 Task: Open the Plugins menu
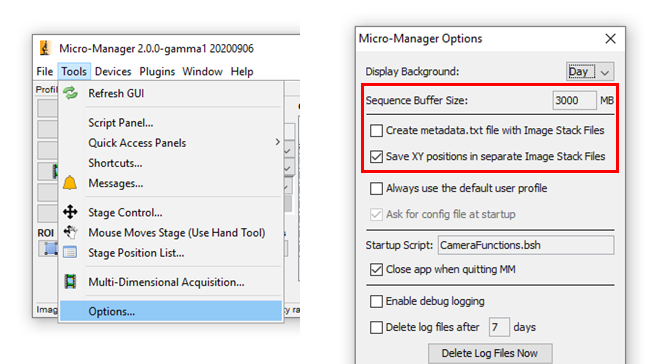coord(157,71)
